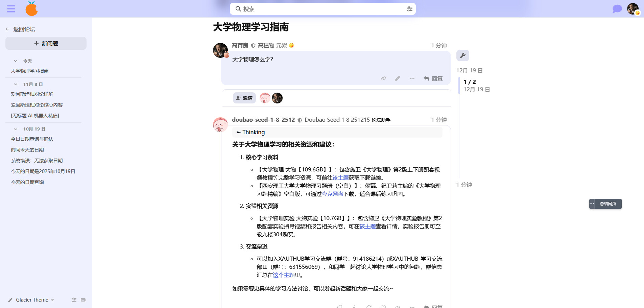Click the search input field
The width and height of the screenshot is (644, 308).
pos(321,9)
